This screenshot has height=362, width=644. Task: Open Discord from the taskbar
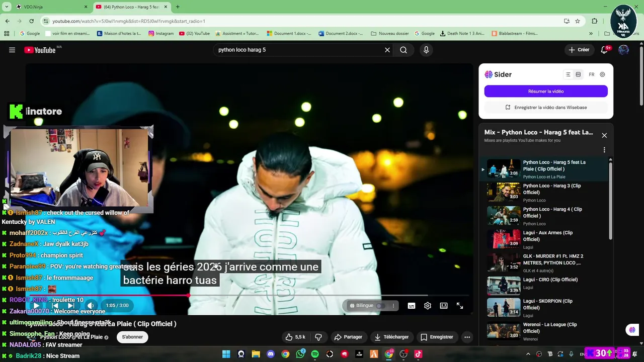(x=271, y=354)
